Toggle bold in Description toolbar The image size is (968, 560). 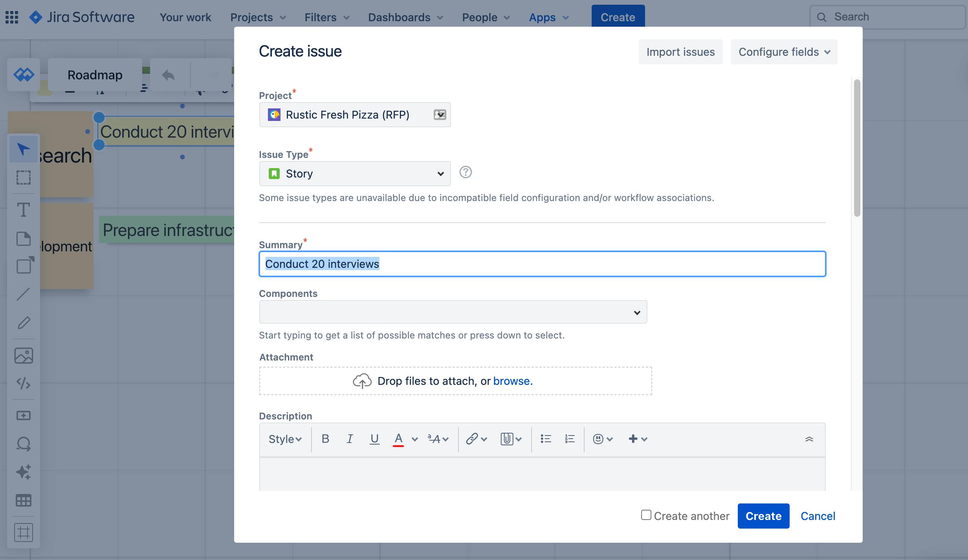325,439
